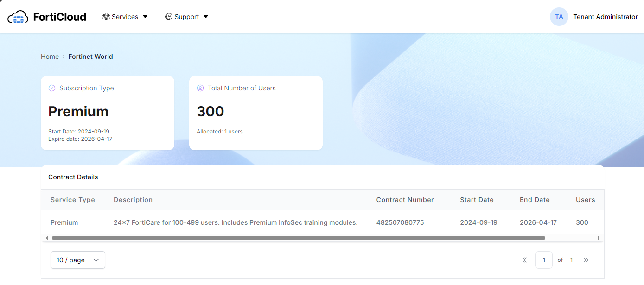
Task: Click the table horizontal scrollbar thumb
Action: point(299,238)
